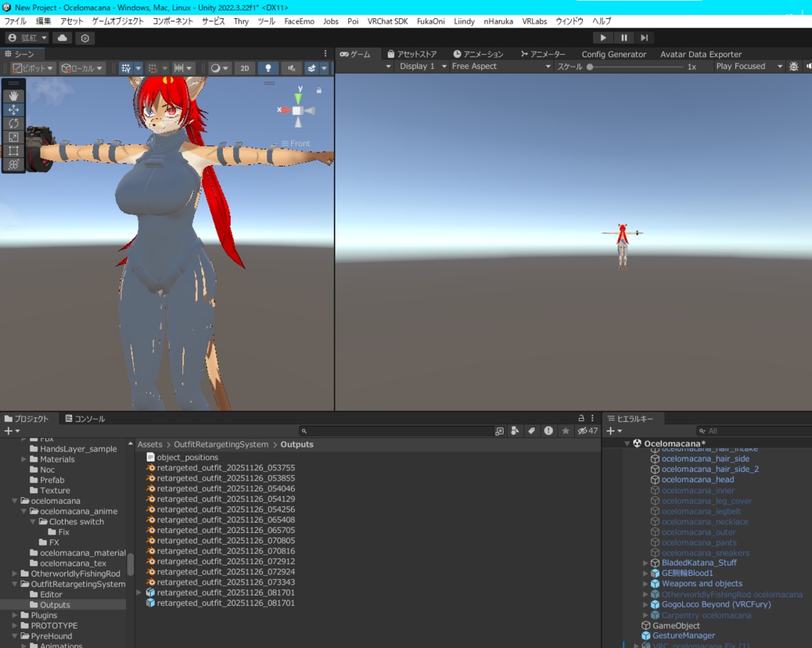Click the log entries exclamation icon in the Project panel
Image resolution: width=812 pixels, height=648 pixels.
pyautogui.click(x=549, y=431)
